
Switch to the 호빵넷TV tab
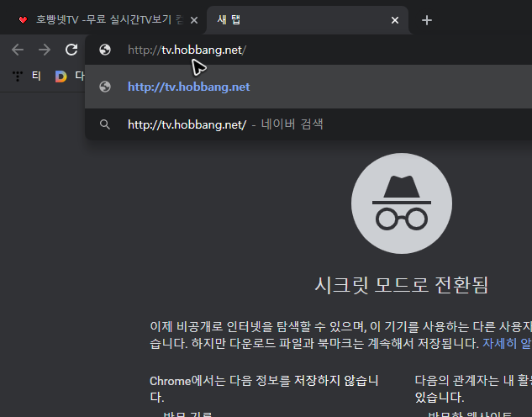click(105, 20)
